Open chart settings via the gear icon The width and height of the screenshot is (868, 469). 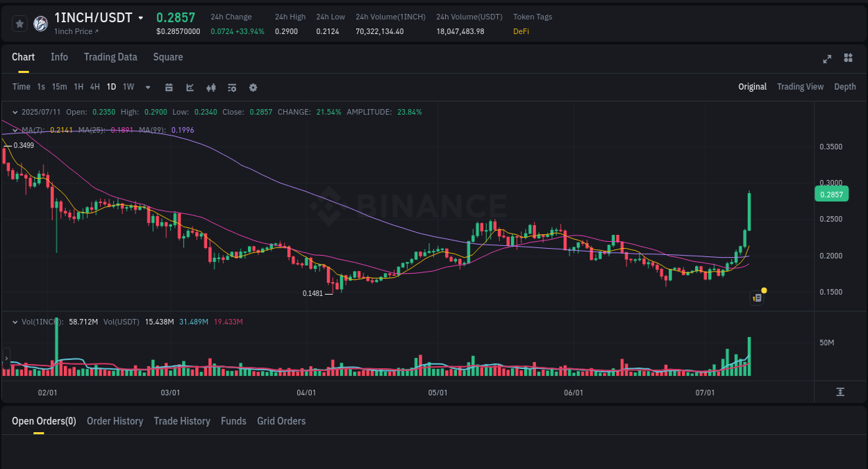253,87
